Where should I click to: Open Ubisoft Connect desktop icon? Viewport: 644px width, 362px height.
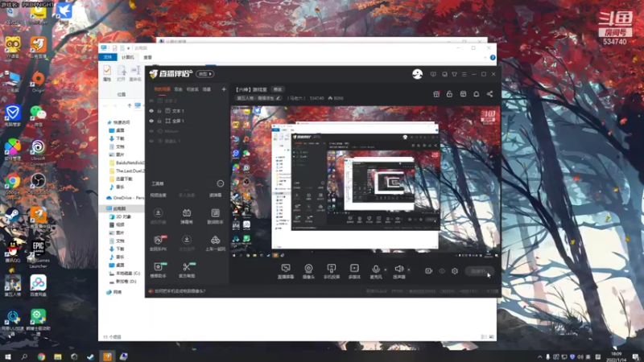(x=38, y=151)
